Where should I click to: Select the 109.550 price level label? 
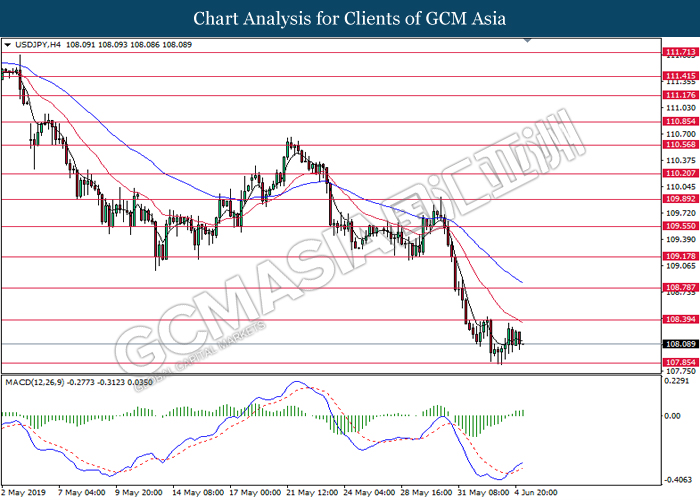point(680,226)
